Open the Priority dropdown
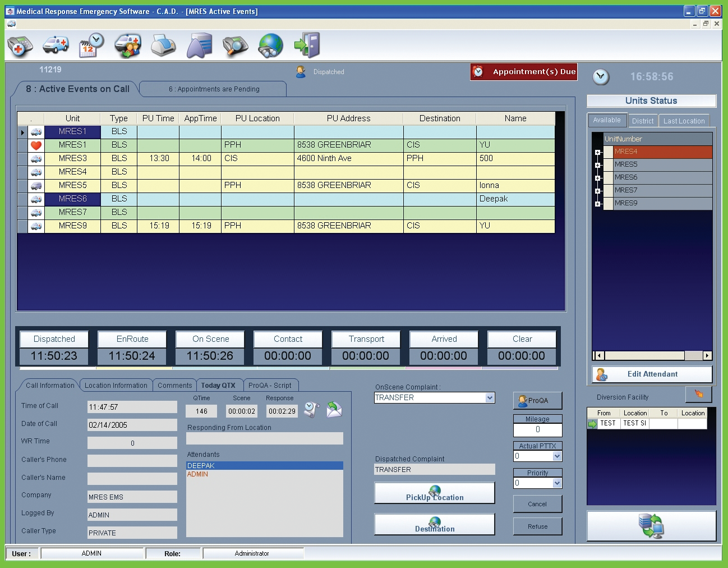Screen dimensions: 728x568 click(557, 483)
